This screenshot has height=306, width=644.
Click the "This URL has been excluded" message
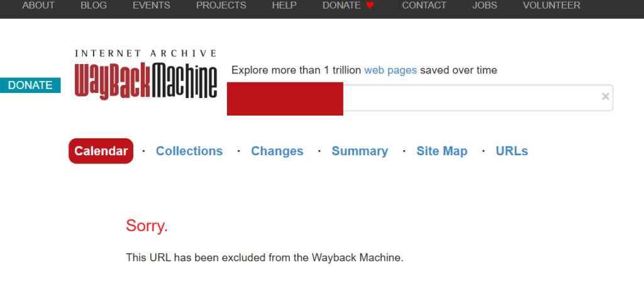coord(265,258)
